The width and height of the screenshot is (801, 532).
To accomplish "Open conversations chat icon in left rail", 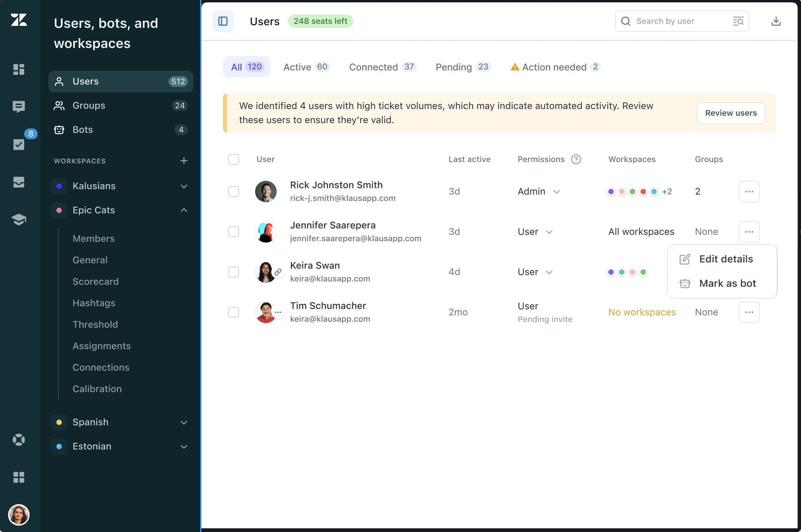I will point(19,107).
